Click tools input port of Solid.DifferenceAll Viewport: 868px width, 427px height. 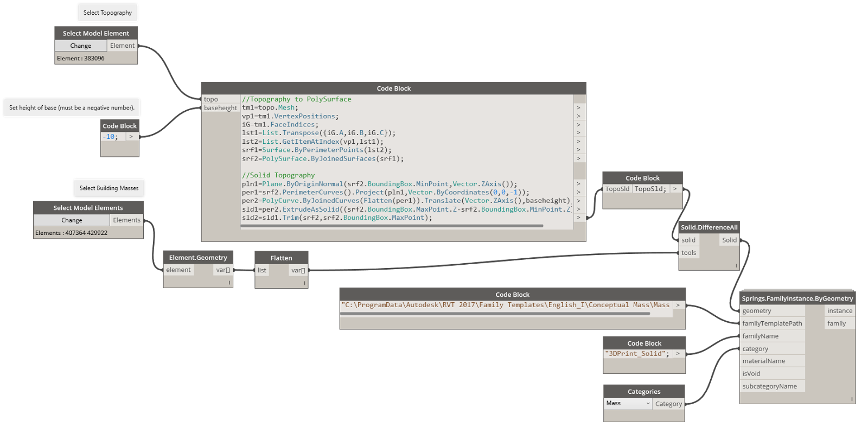coord(689,253)
